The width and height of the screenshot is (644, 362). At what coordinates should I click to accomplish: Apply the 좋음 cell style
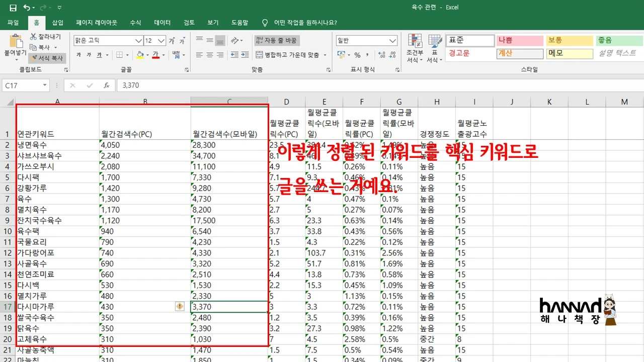click(619, 41)
